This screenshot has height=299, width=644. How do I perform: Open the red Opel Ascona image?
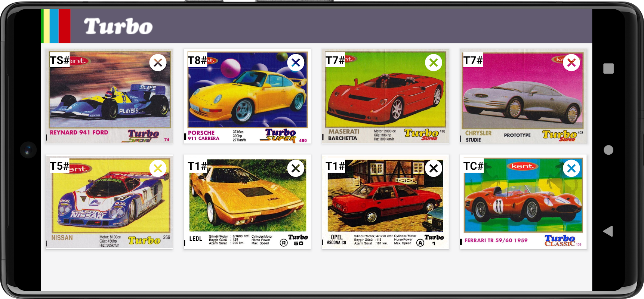coord(385,202)
